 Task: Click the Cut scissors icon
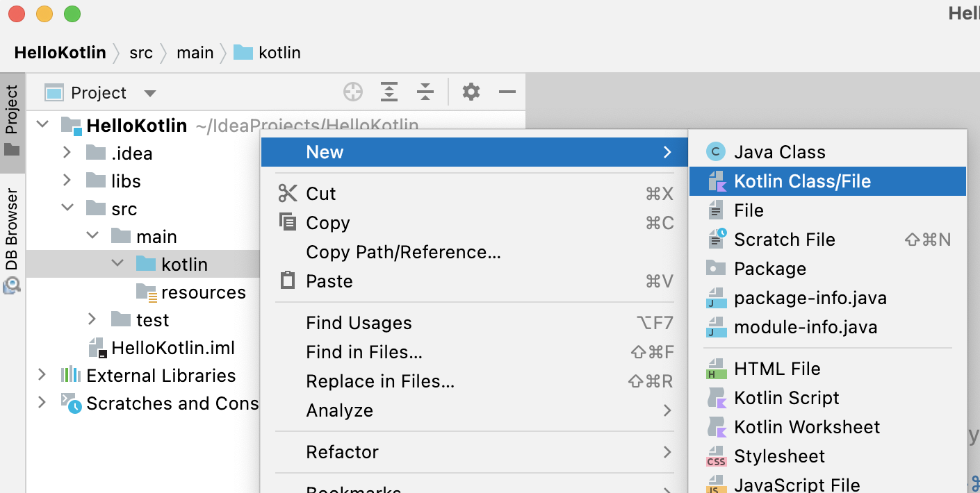[x=287, y=193]
